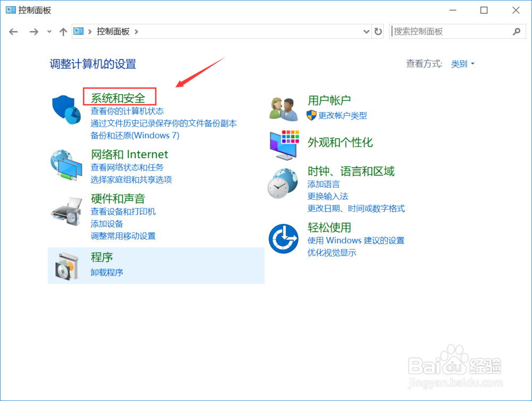This screenshot has width=532, height=401.
Task: Click the refresh button in address bar
Action: click(x=378, y=31)
